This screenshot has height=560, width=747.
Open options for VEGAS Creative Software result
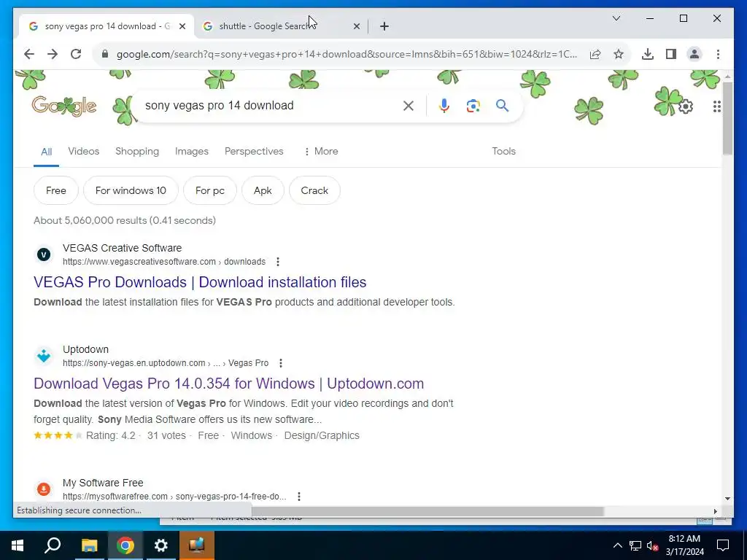point(278,262)
